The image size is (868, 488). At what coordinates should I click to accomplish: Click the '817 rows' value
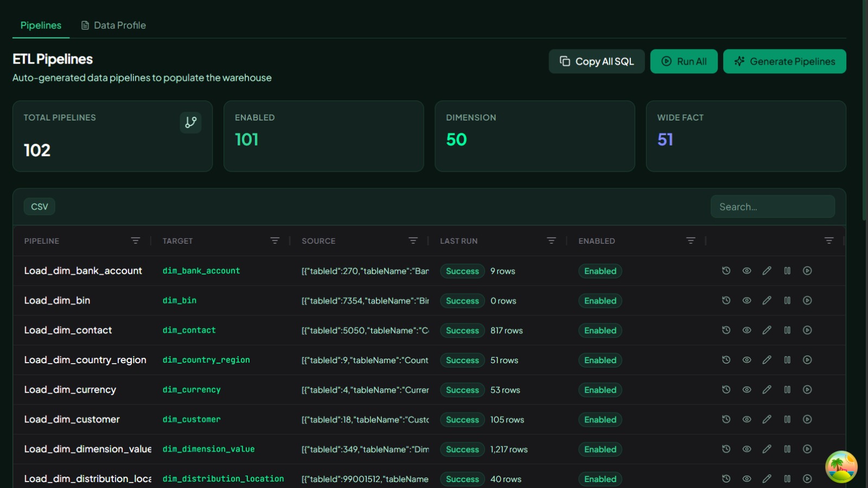(x=507, y=331)
